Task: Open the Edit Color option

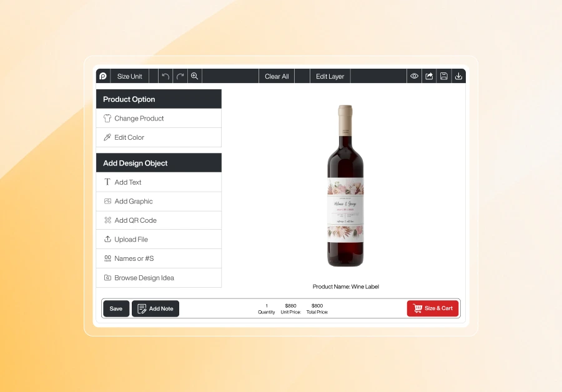Action: (159, 137)
